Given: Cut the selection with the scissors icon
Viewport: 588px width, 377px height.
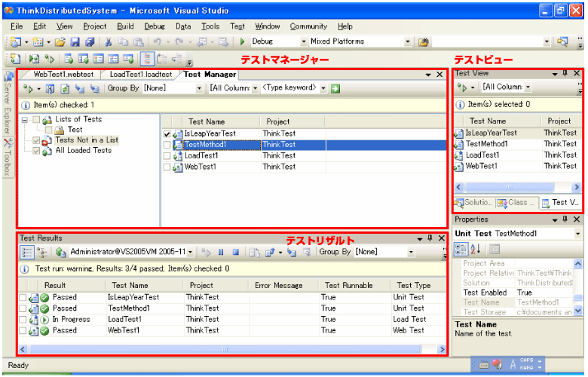Looking at the screenshot, I should [109, 41].
